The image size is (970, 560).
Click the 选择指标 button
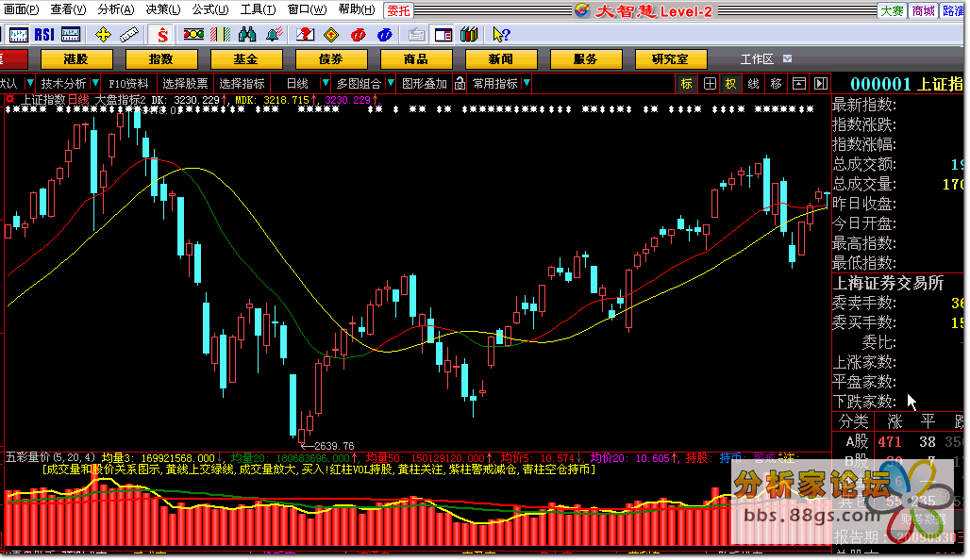pyautogui.click(x=242, y=84)
